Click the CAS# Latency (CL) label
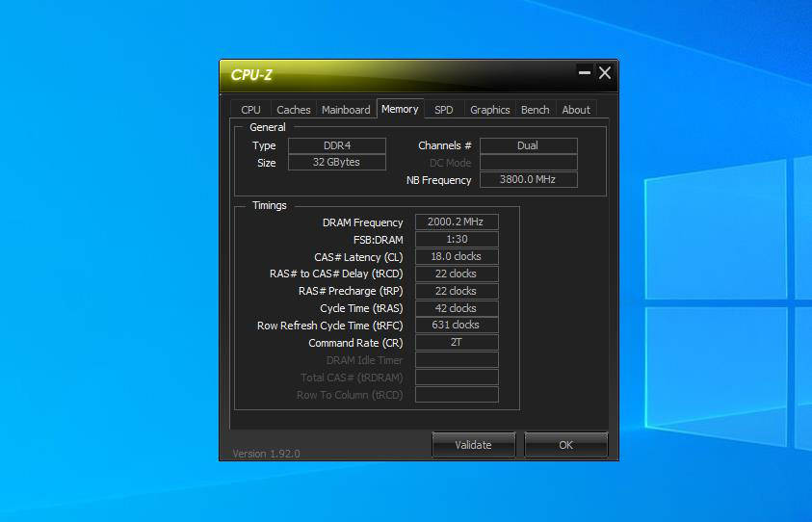The width and height of the screenshot is (812, 522). [358, 257]
